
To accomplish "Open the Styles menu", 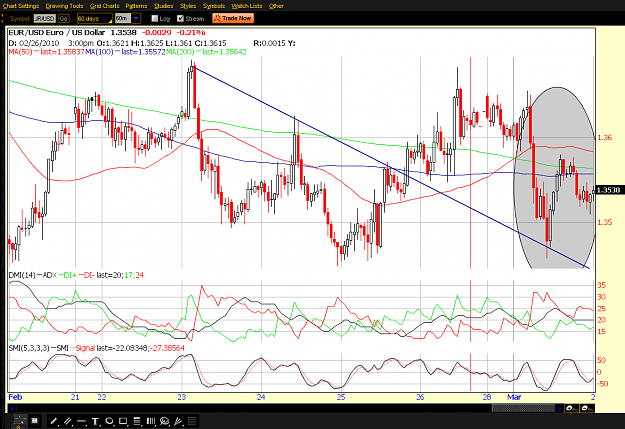I will point(188,6).
